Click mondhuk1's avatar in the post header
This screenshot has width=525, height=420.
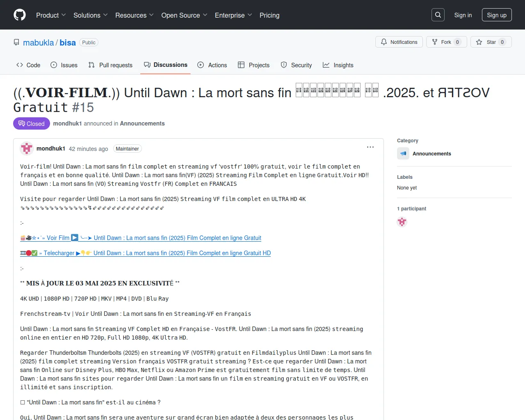27,148
